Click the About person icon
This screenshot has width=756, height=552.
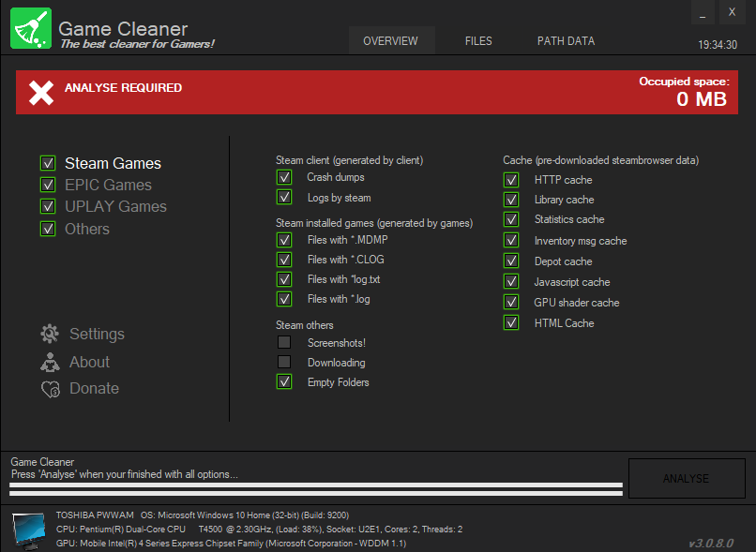(x=50, y=362)
